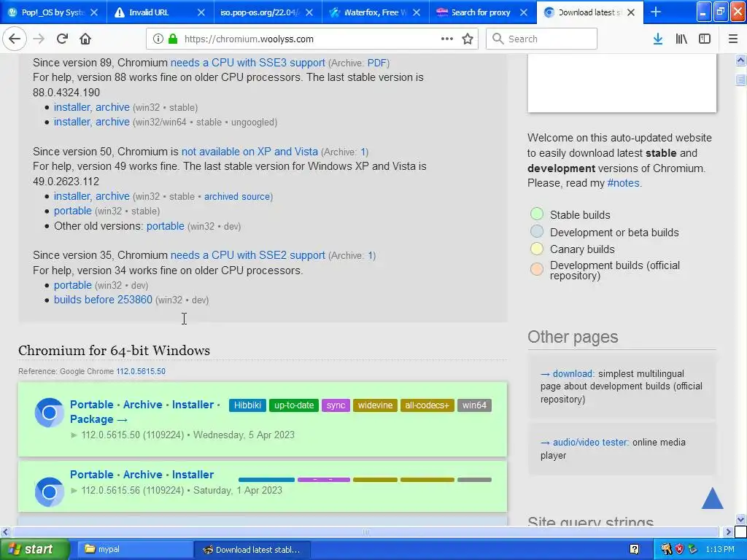Screen dimensions: 747x560
Task: Close the Waterfox tab
Action: [417, 12]
